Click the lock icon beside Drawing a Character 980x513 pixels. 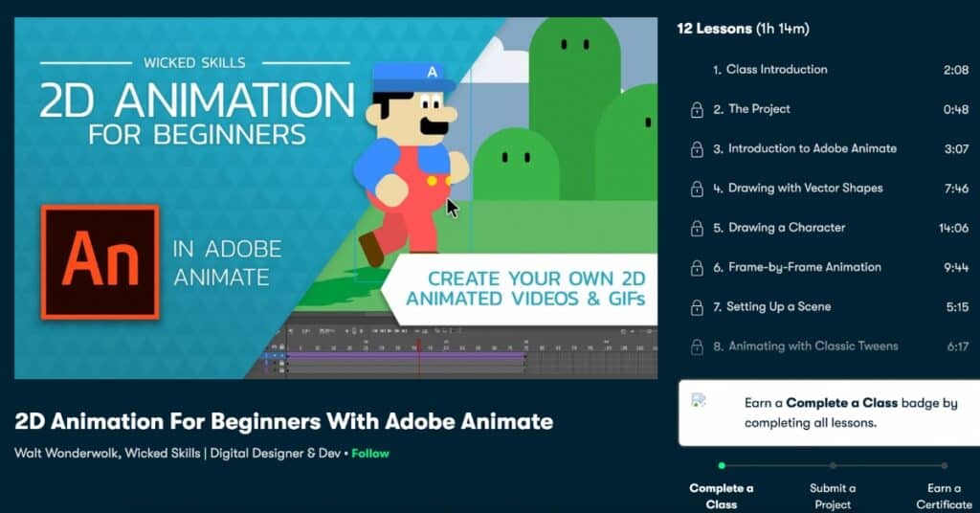pyautogui.click(x=697, y=229)
